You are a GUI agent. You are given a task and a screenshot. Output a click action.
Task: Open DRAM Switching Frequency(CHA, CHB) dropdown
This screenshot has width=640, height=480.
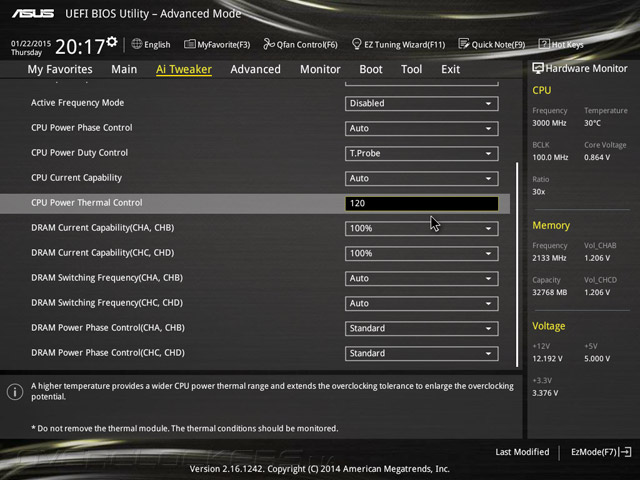(422, 278)
